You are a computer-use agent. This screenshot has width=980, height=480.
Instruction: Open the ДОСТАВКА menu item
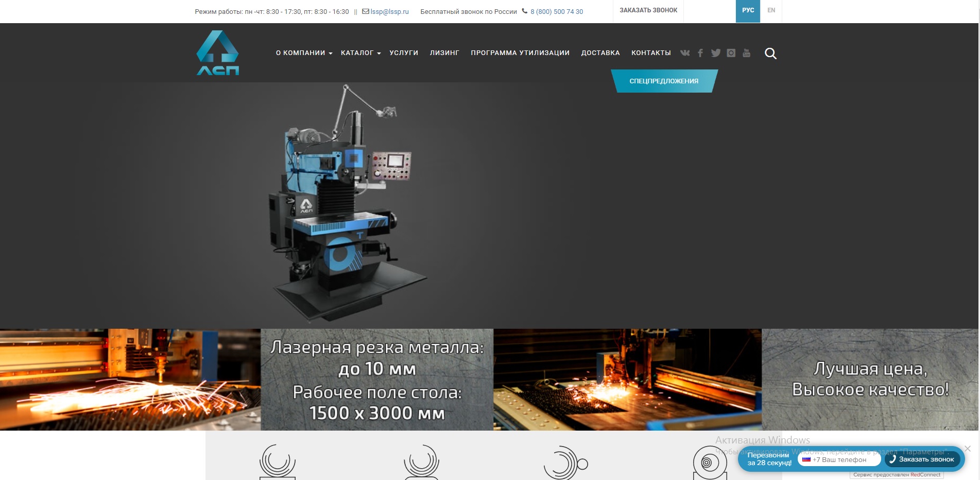[600, 53]
